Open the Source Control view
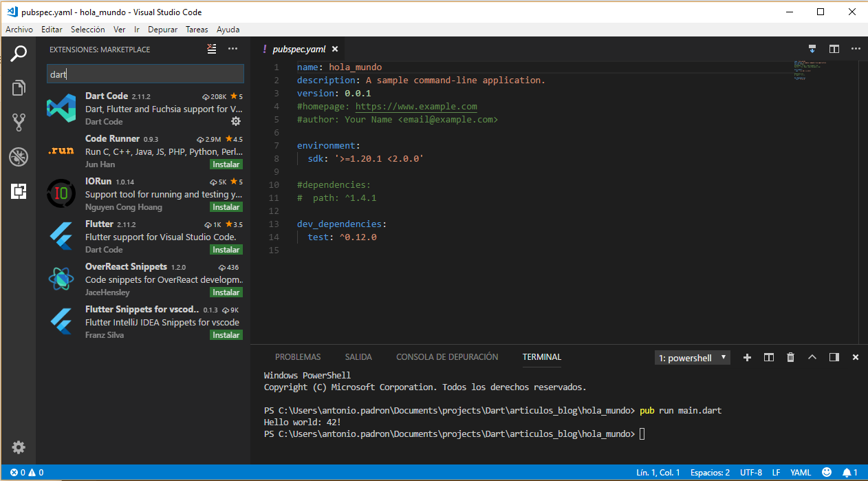868x481 pixels. click(x=19, y=122)
